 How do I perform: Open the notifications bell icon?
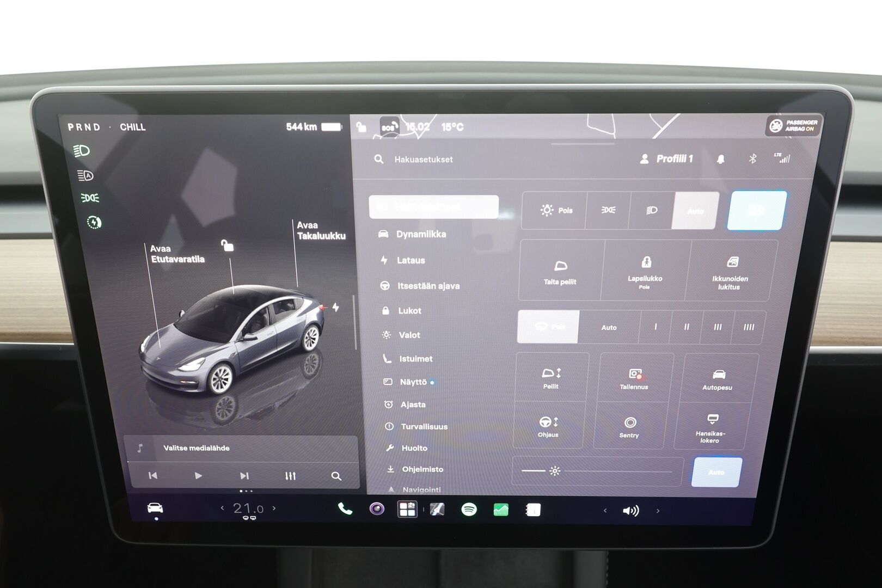721,159
